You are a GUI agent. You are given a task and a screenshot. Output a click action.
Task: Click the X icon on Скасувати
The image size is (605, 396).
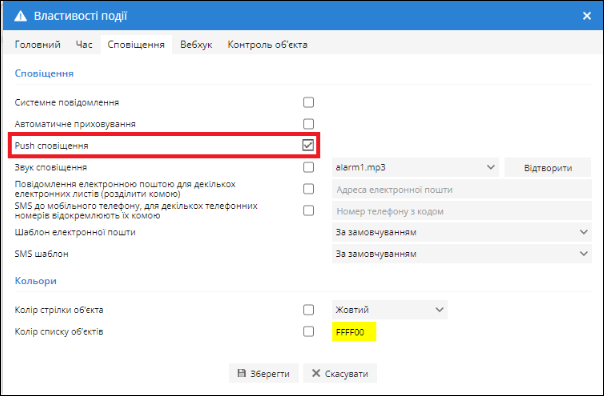tap(316, 373)
